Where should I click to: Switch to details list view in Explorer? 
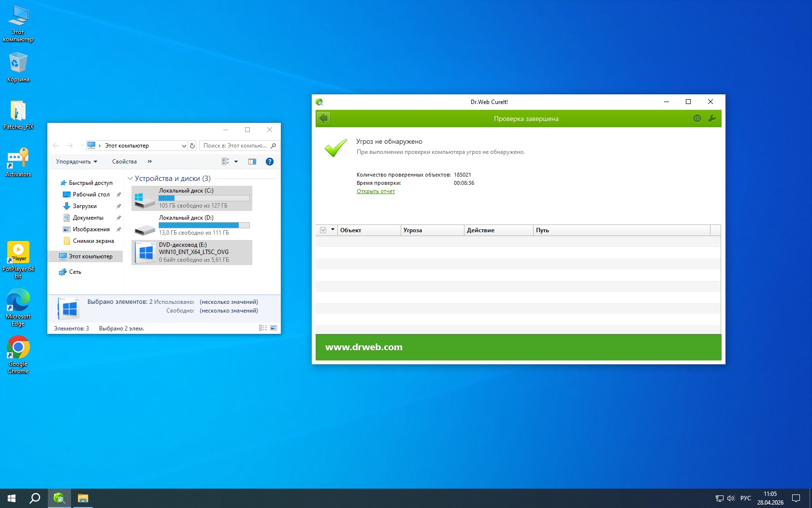pos(263,328)
